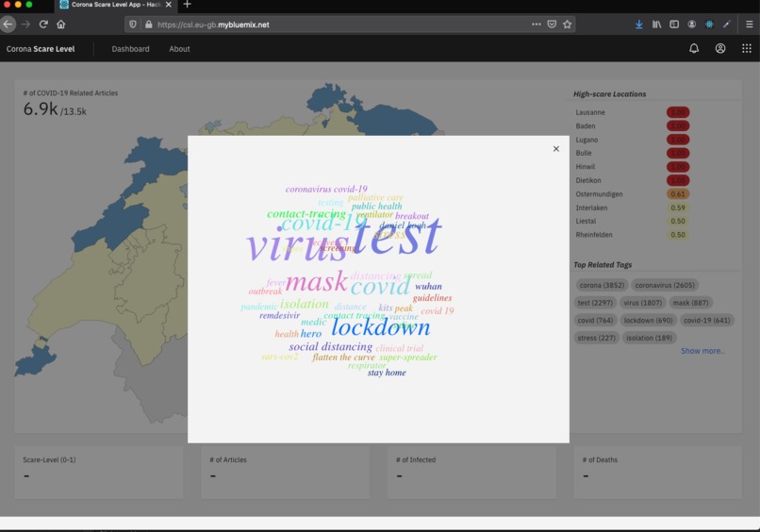
Task: Select the corona (3852) tag
Action: [x=602, y=285]
